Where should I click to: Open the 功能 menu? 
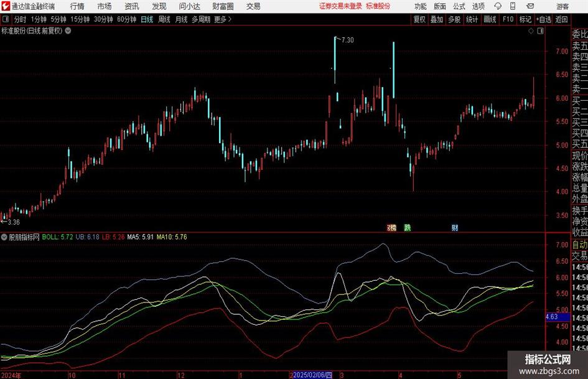tap(421, 6)
